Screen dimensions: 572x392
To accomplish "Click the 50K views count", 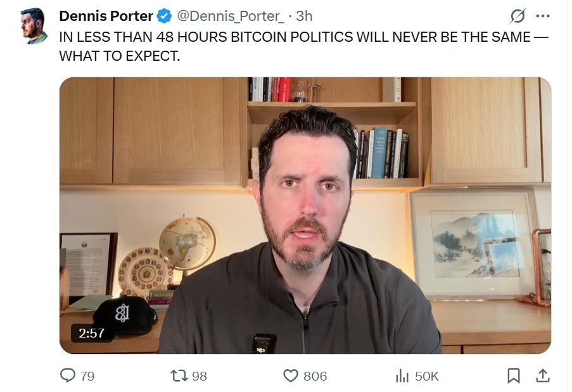I will pyautogui.click(x=427, y=376).
